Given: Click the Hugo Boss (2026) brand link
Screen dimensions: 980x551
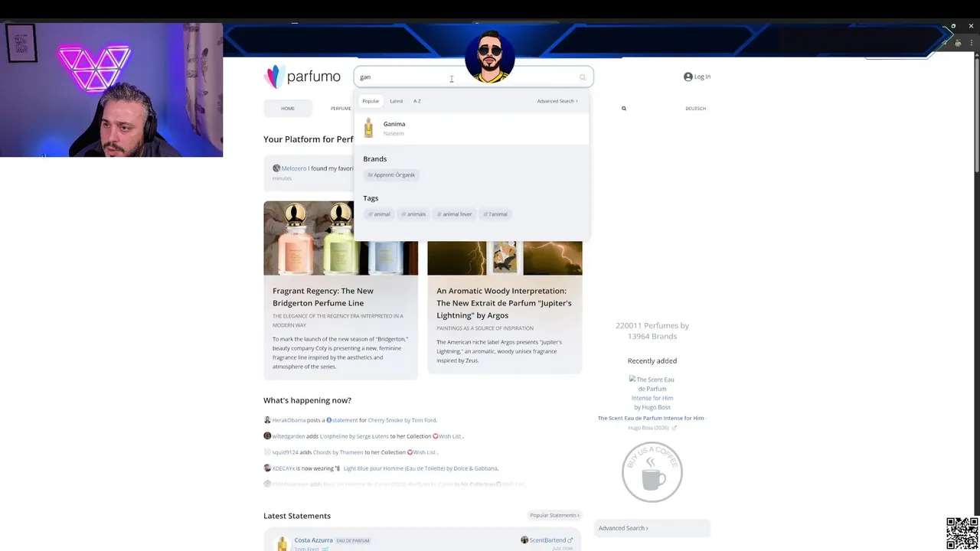Looking at the screenshot, I should [649, 428].
